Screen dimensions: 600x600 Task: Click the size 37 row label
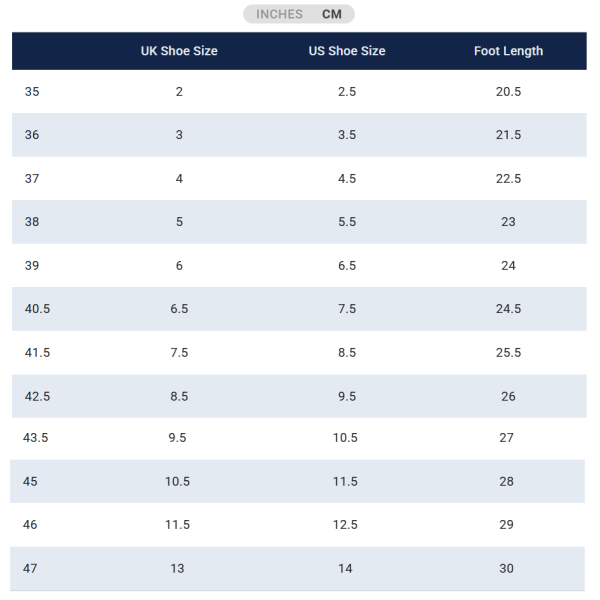(32, 179)
